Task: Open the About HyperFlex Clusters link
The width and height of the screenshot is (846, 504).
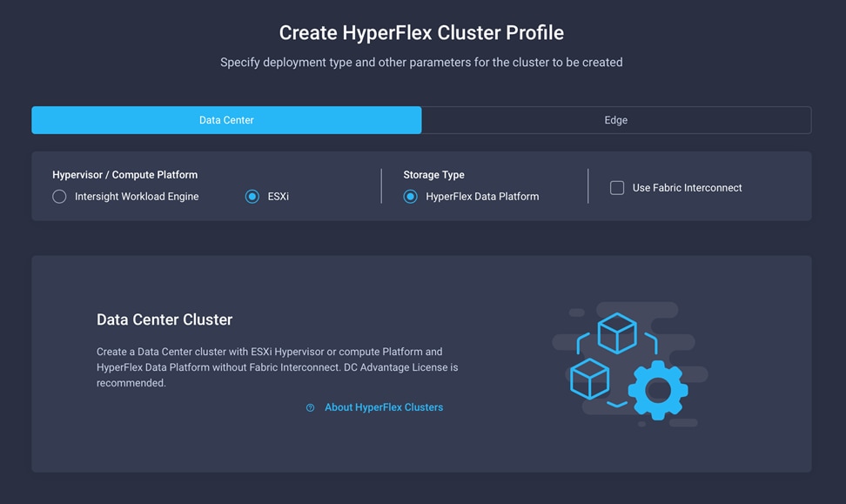Action: 384,407
